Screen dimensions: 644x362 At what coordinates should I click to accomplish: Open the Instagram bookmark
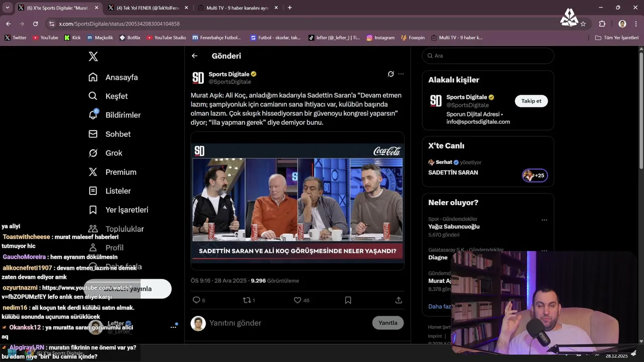coord(380,38)
